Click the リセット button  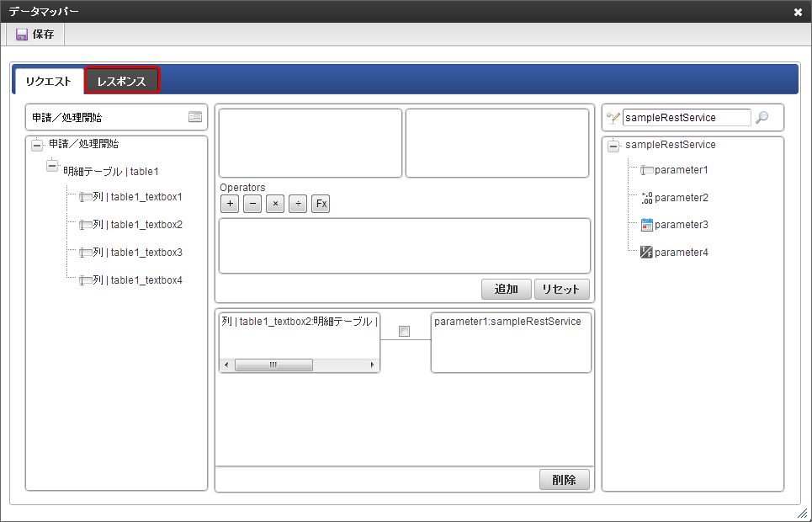562,290
